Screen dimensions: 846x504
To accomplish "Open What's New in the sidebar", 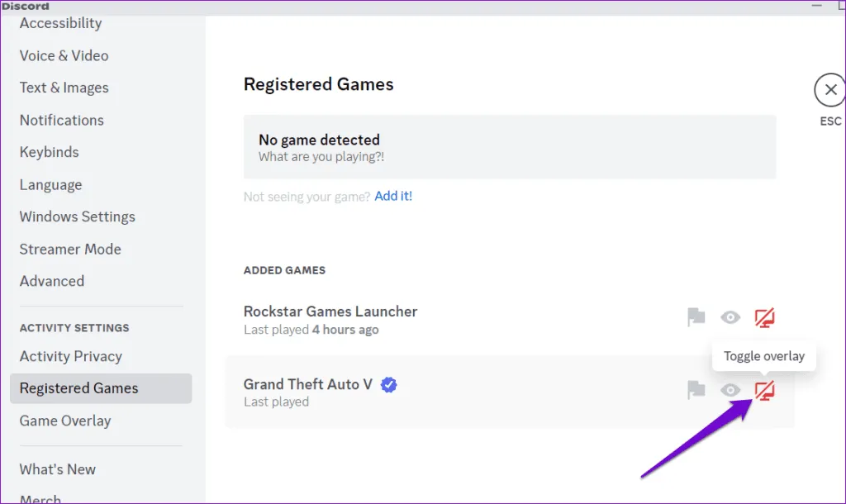I will point(58,469).
